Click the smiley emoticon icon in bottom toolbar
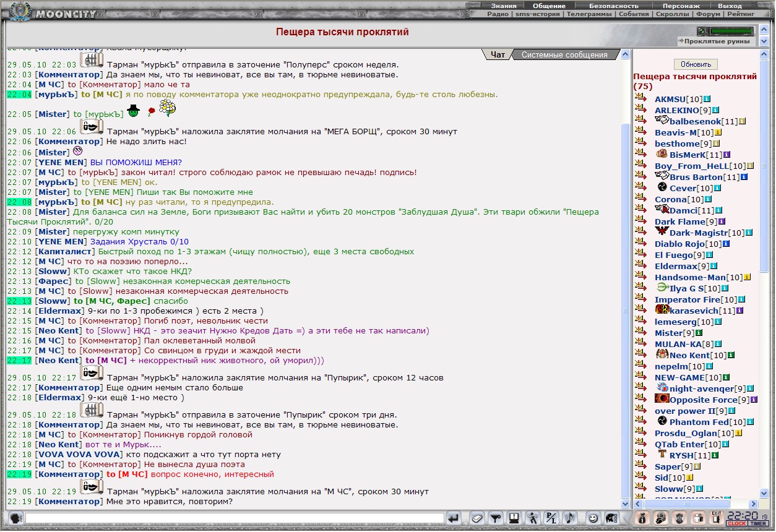Viewport: 776px width, 532px height. 593,518
